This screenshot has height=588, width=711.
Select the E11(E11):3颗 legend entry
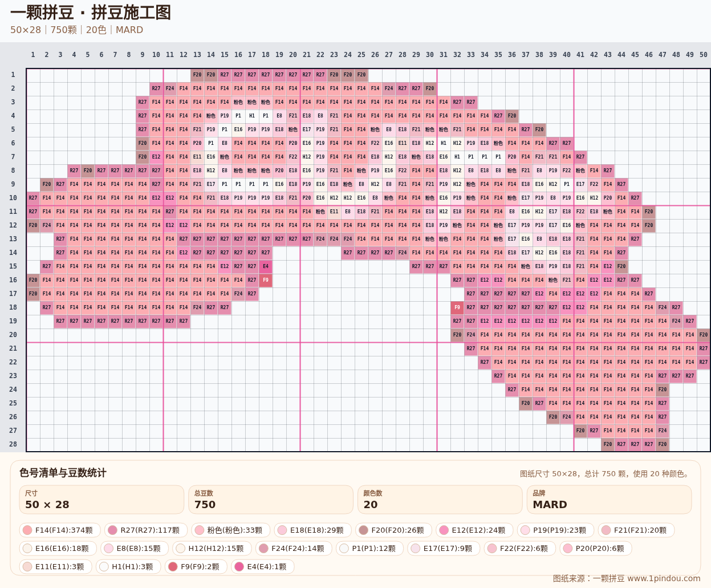click(56, 567)
